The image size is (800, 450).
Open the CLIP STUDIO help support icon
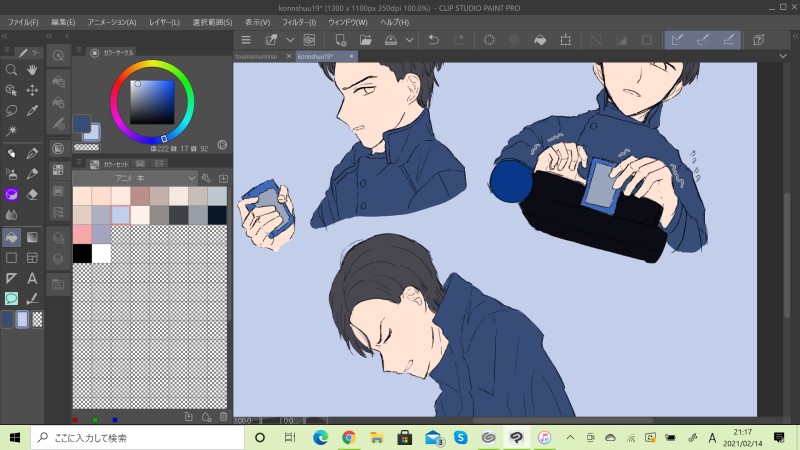click(759, 40)
